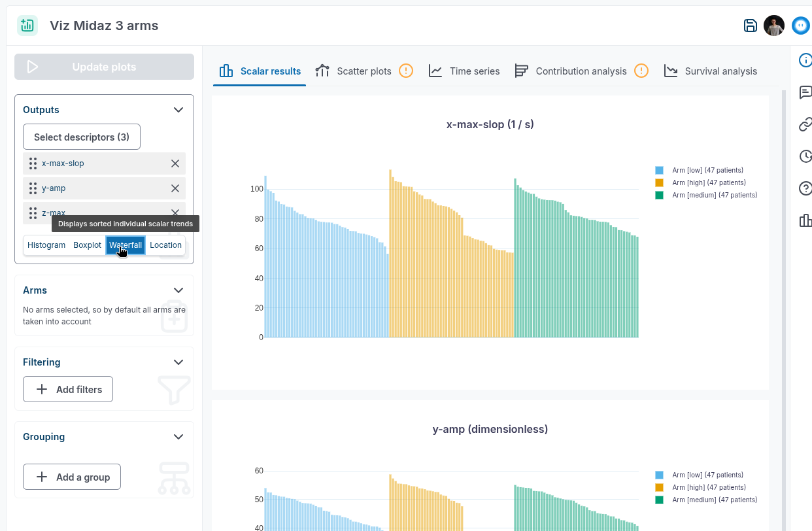Screen dimensions: 812x531
Task: Open the link icon in right sidebar
Action: pos(805,124)
